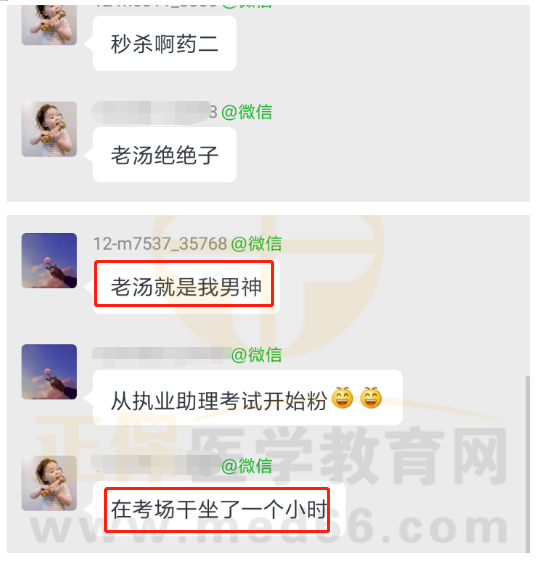The image size is (537, 562).
Task: Open the 从执业助理考试开始粉 message bubble
Action: (248, 397)
